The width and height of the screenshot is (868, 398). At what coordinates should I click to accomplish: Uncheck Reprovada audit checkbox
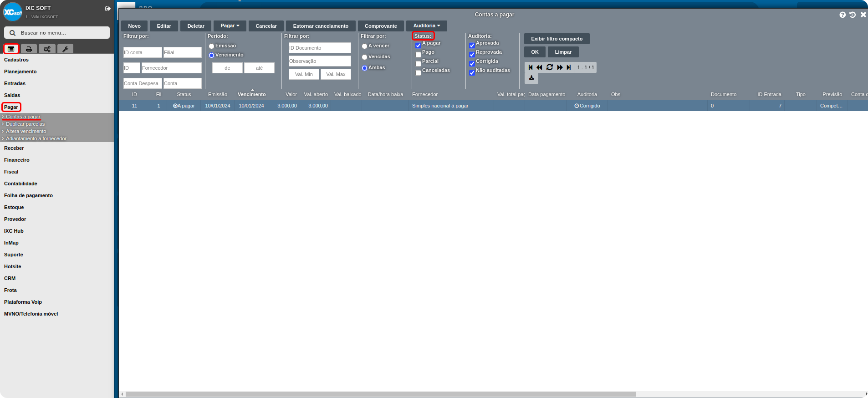472,55
